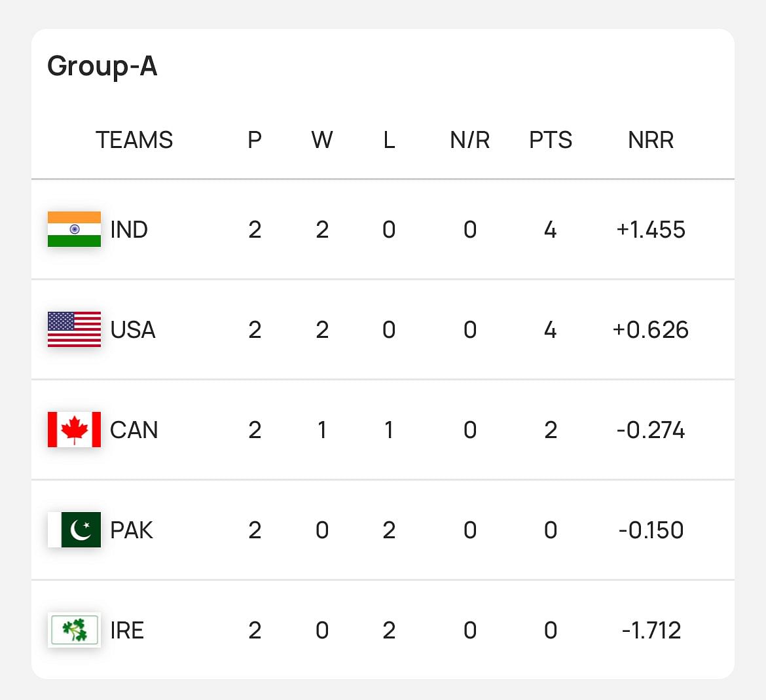This screenshot has height=700, width=766.
Task: Click the India flag icon
Action: [x=74, y=229]
